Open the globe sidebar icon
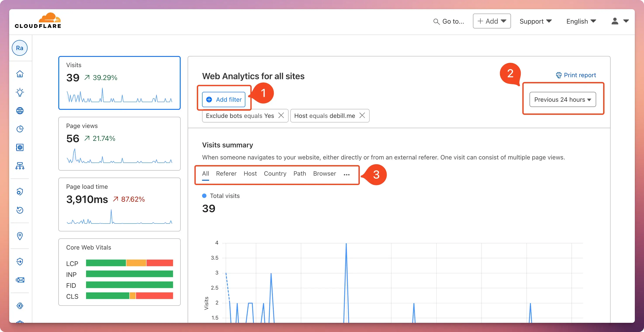 [20, 111]
